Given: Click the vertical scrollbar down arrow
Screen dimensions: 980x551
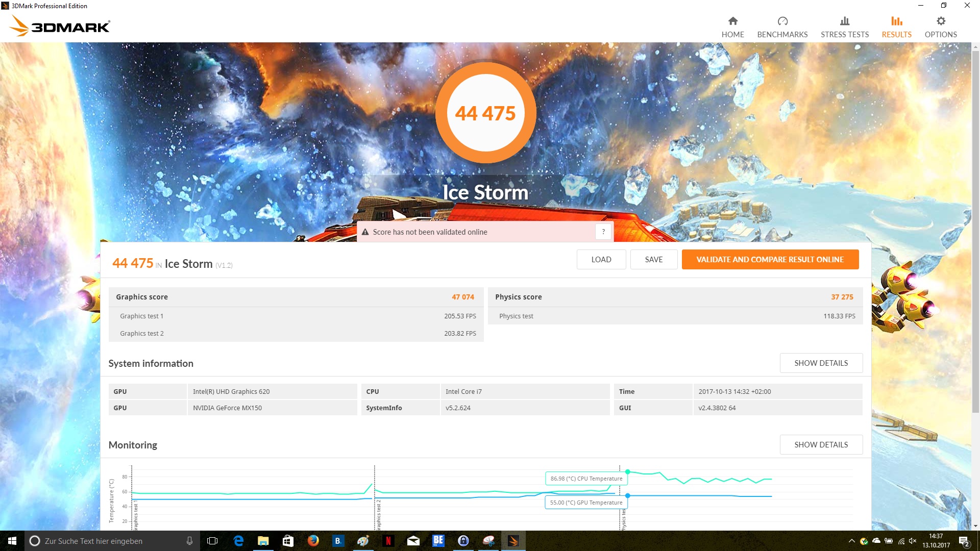Looking at the screenshot, I should pyautogui.click(x=975, y=525).
